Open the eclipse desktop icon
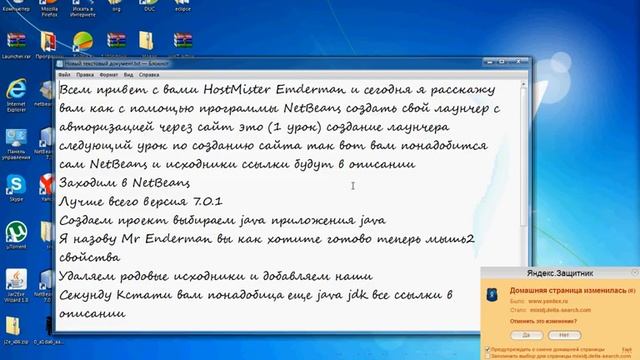640x360 pixels. (x=182, y=6)
